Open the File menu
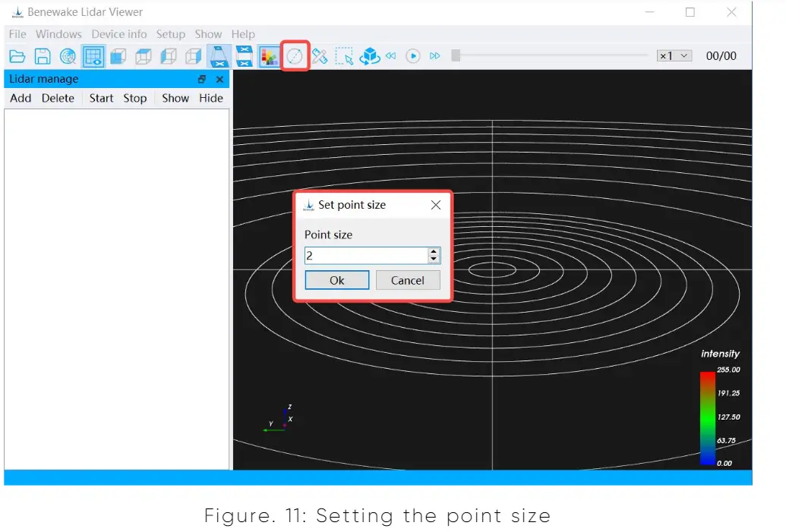The width and height of the screenshot is (786, 532). [17, 34]
